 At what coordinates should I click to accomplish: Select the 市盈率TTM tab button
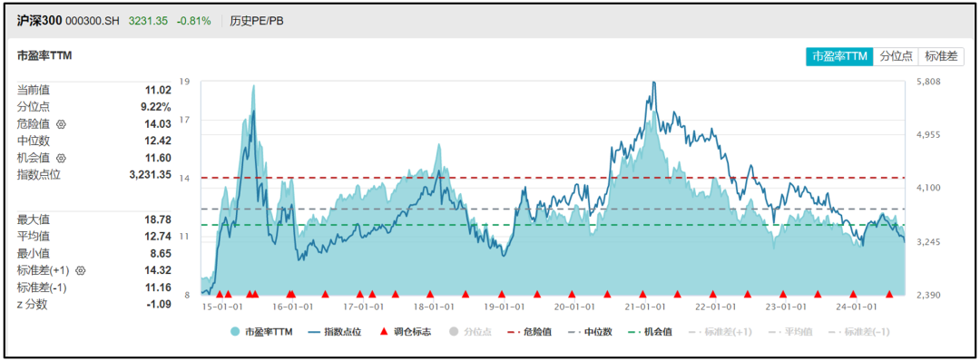(839, 56)
